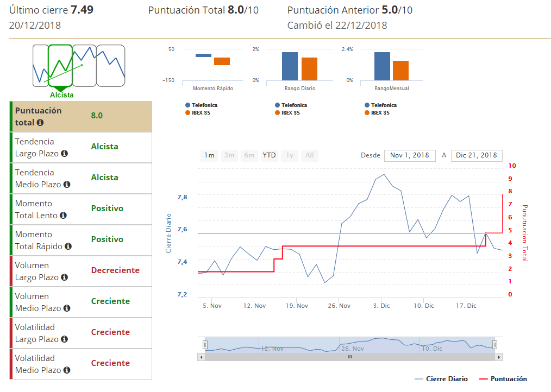This screenshot has height=392, width=551.
Task: Click info icon for Volatilidad Largo Plazo
Action: click(x=64, y=339)
